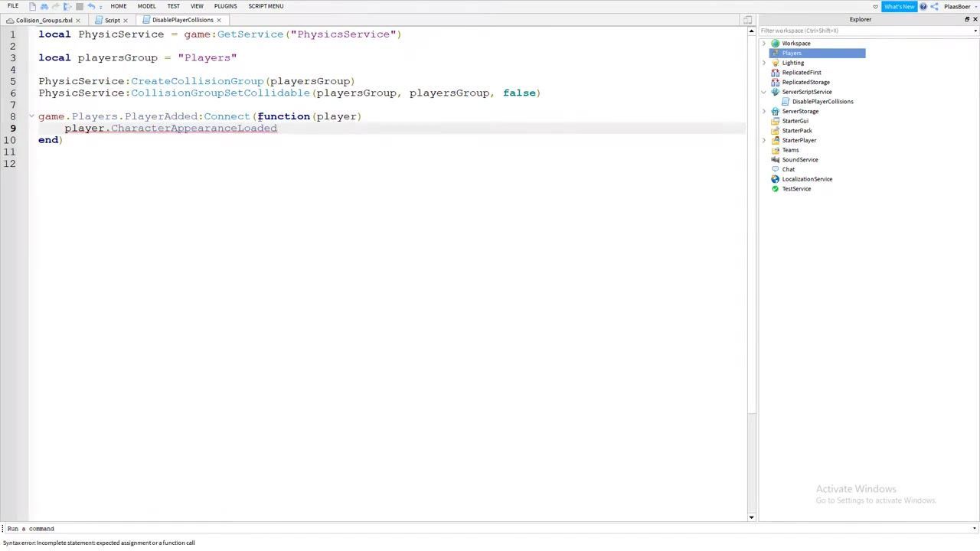Expand the StarterPlayer tree node
Image resolution: width=980 pixels, height=551 pixels.
tap(764, 141)
